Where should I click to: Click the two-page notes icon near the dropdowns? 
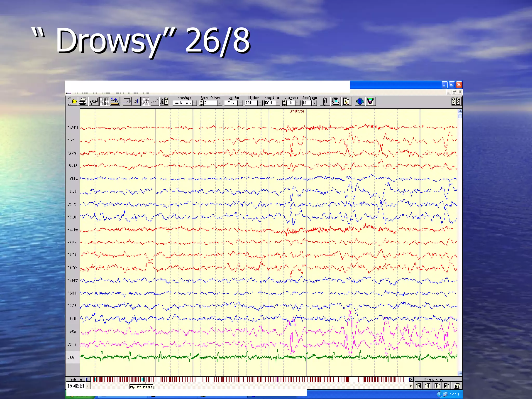click(x=164, y=101)
